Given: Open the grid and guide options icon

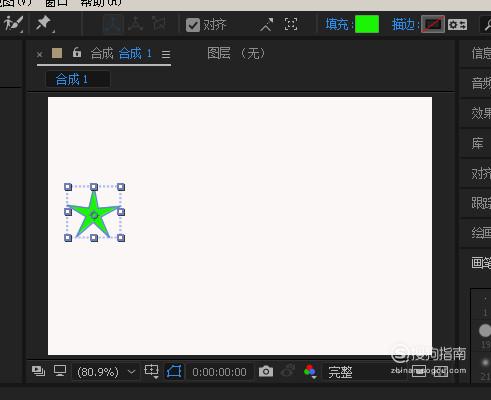Looking at the screenshot, I should tap(151, 371).
